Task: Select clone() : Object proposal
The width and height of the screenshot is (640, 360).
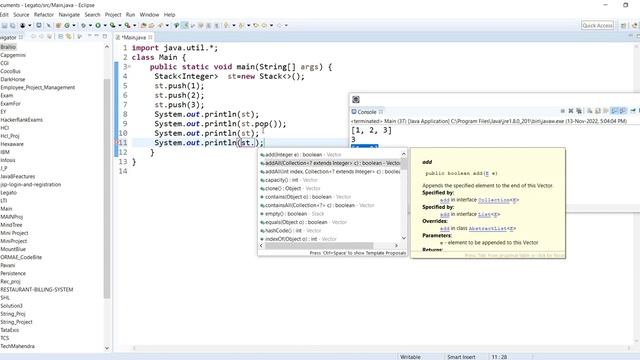Action: (x=330, y=189)
